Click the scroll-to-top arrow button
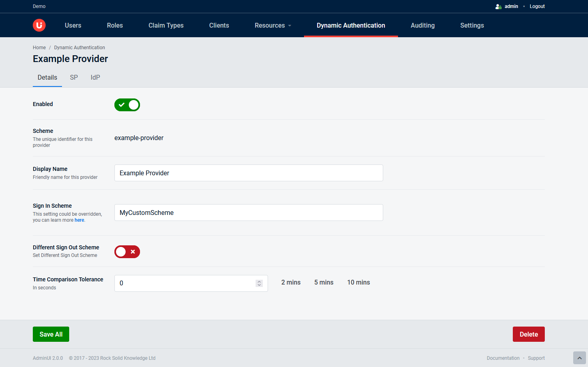Image resolution: width=588 pixels, height=367 pixels. (579, 357)
